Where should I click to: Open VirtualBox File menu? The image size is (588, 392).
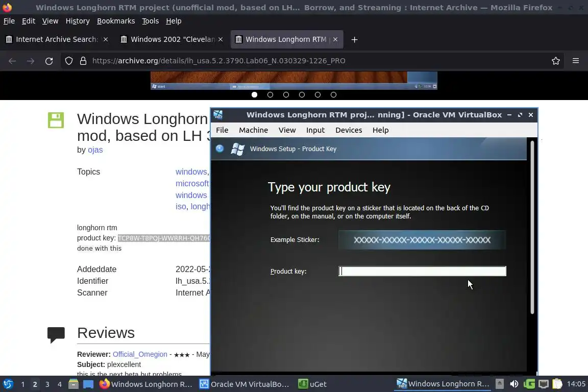(222, 130)
